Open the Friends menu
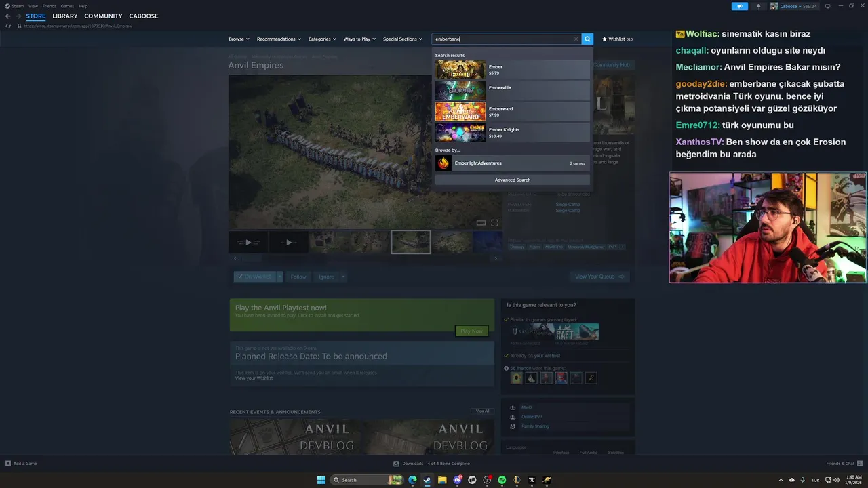Screen dimensions: 868x488 50,6
